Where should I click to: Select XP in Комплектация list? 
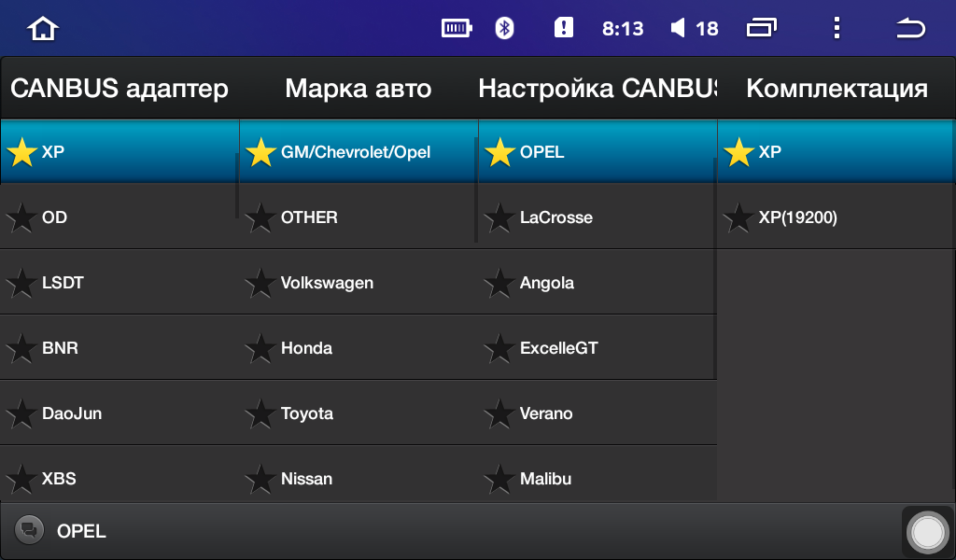click(x=836, y=152)
